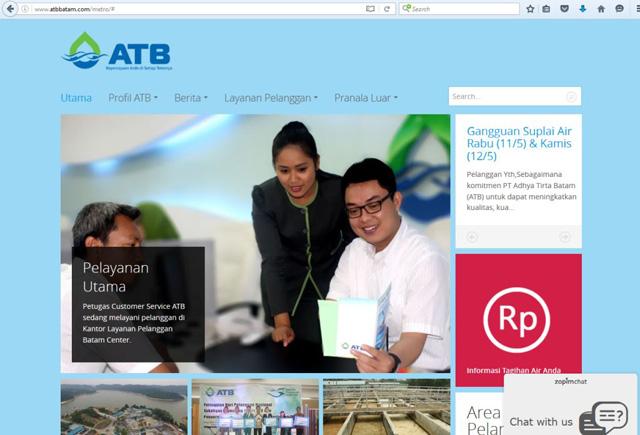Viewport: 640px width, 435px height.
Task: Open the Pocket icon in the toolbar
Action: (564, 9)
